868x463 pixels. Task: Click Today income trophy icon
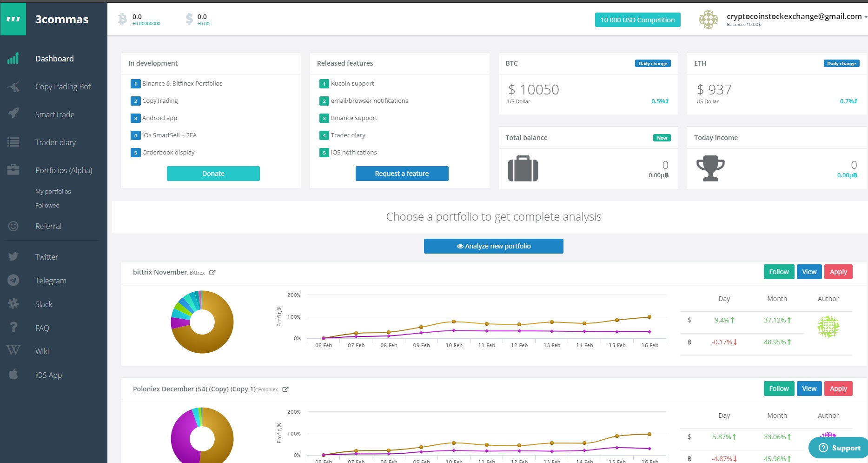(710, 168)
